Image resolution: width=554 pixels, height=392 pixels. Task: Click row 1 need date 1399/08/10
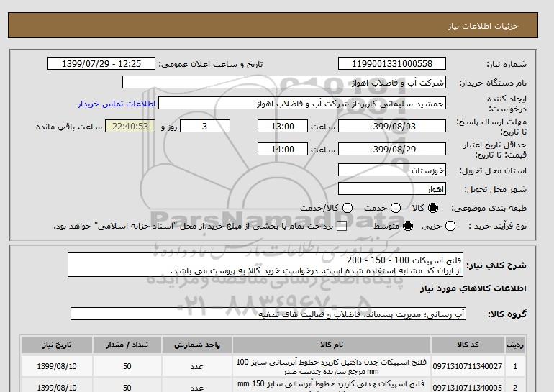click(57, 366)
